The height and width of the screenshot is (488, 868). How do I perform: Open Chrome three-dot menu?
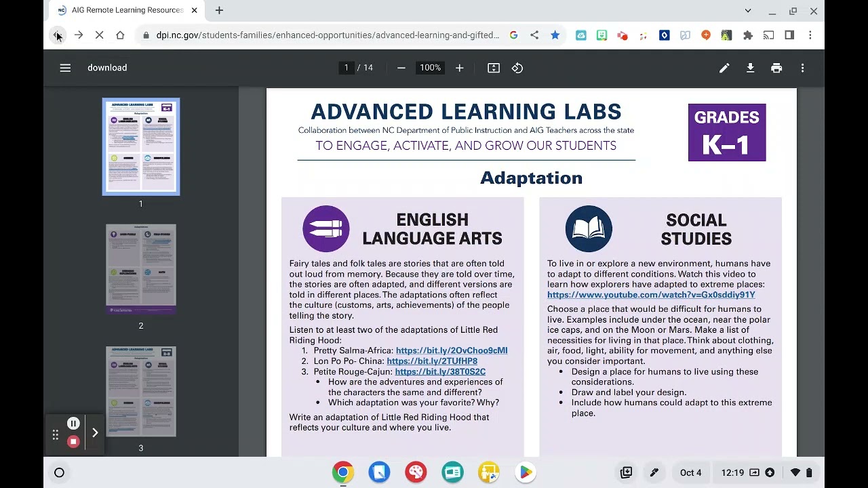point(810,35)
